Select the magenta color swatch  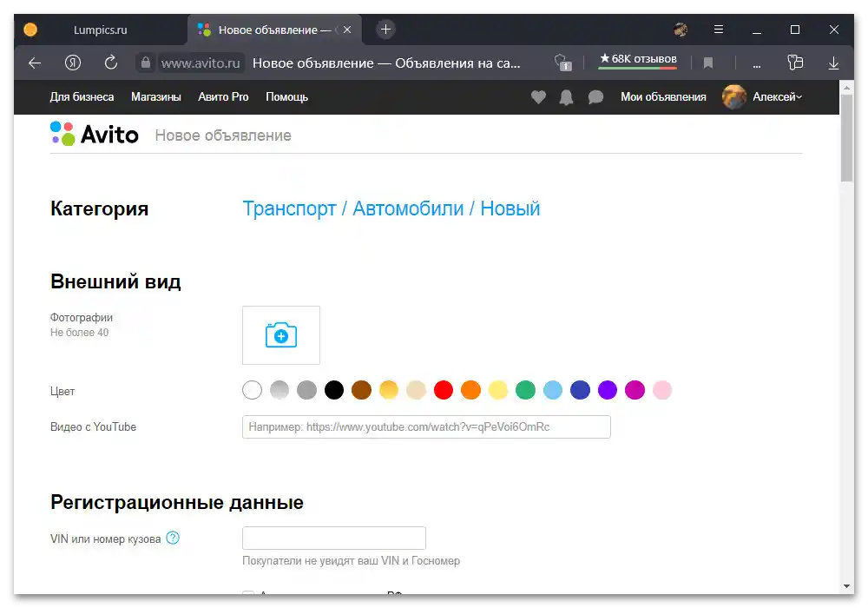point(635,390)
